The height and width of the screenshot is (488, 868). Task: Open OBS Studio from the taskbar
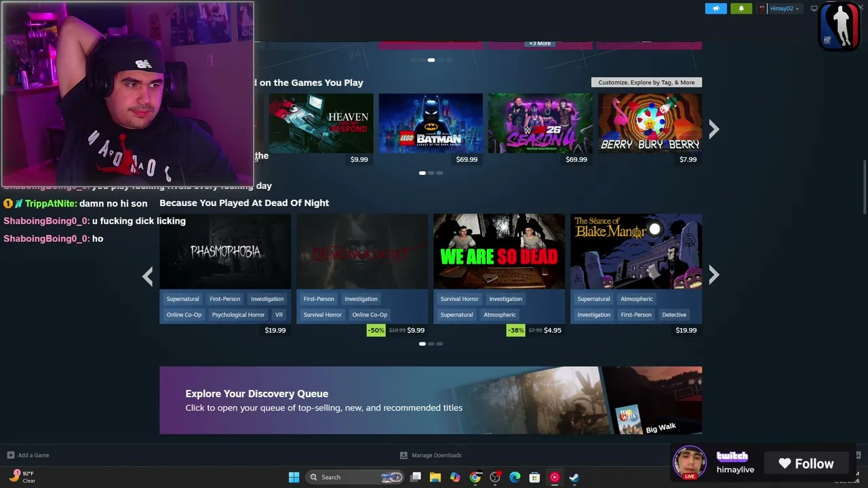[x=495, y=477]
